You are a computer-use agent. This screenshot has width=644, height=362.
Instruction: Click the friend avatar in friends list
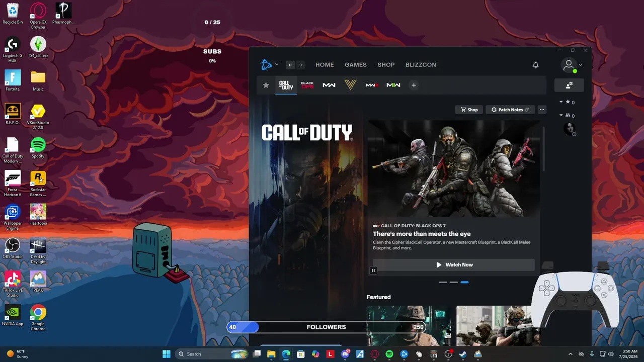(570, 129)
